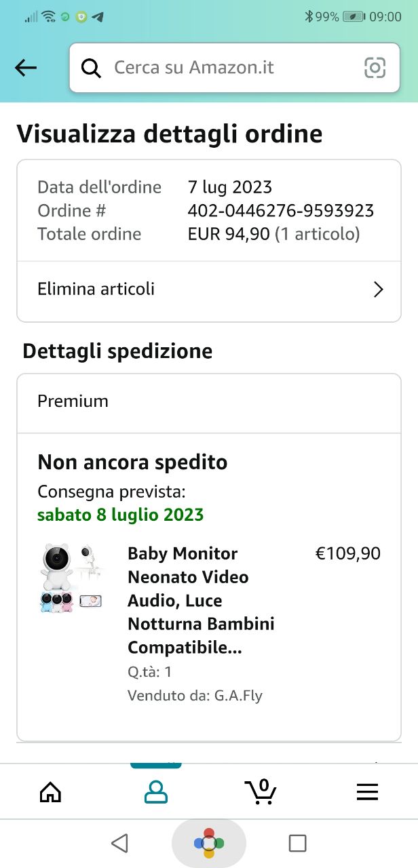Tap the Wi-Fi status icon
The height and width of the screenshot is (868, 418).
click(x=48, y=17)
